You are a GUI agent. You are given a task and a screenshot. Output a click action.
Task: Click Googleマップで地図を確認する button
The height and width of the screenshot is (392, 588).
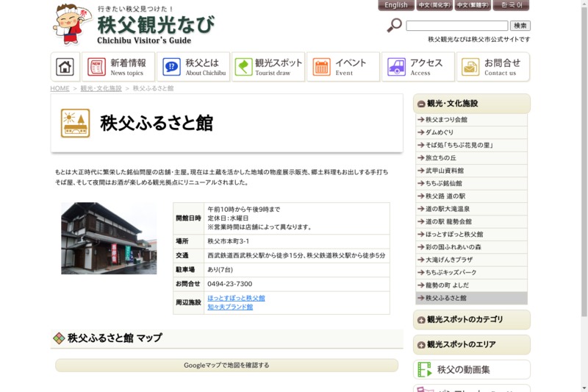(226, 366)
